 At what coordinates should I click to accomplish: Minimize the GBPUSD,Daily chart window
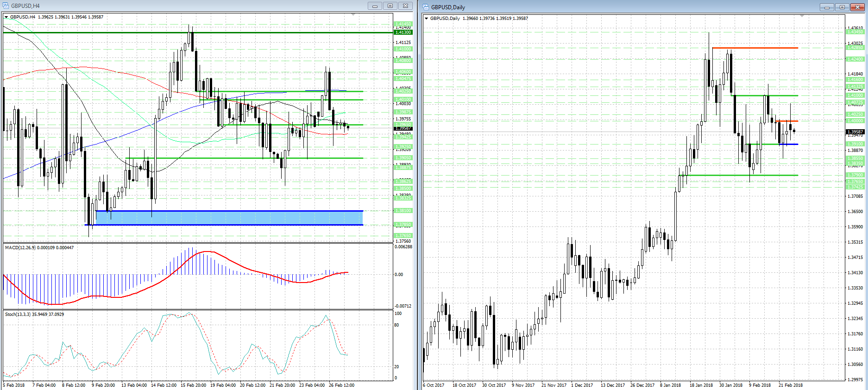click(826, 7)
